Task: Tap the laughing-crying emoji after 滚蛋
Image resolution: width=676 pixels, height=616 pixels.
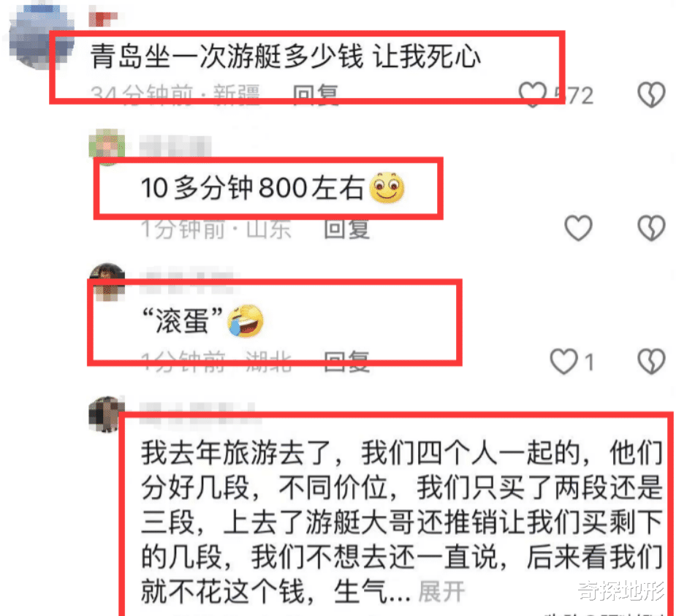Action: (246, 321)
